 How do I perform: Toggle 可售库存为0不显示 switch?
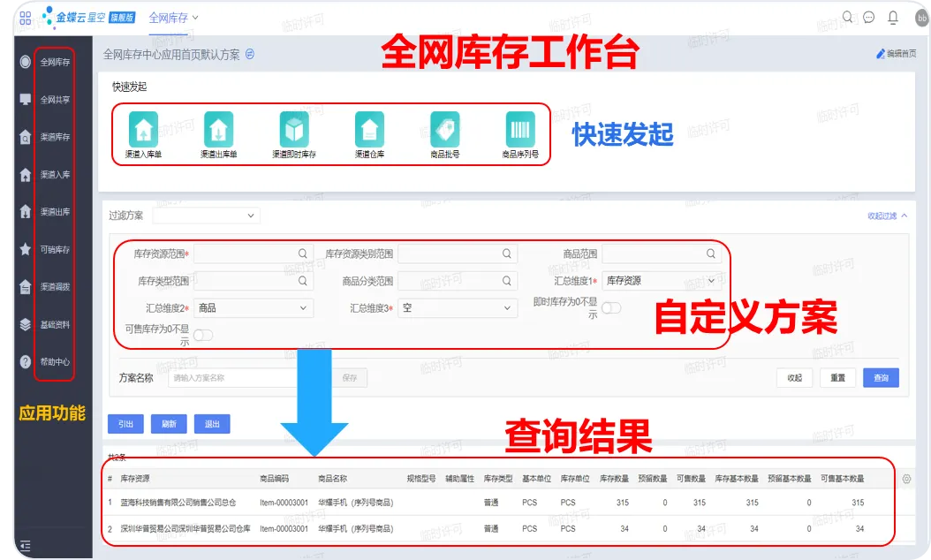203,335
